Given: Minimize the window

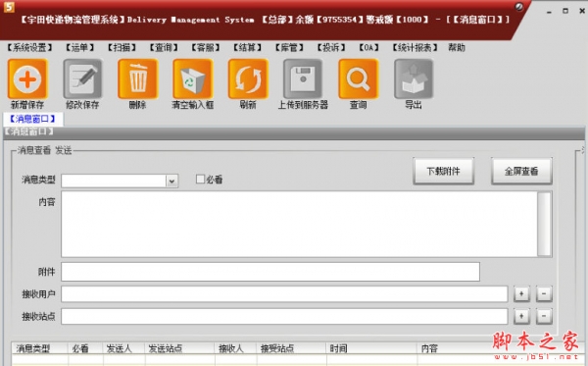Looking at the screenshot, I should (x=549, y=11).
